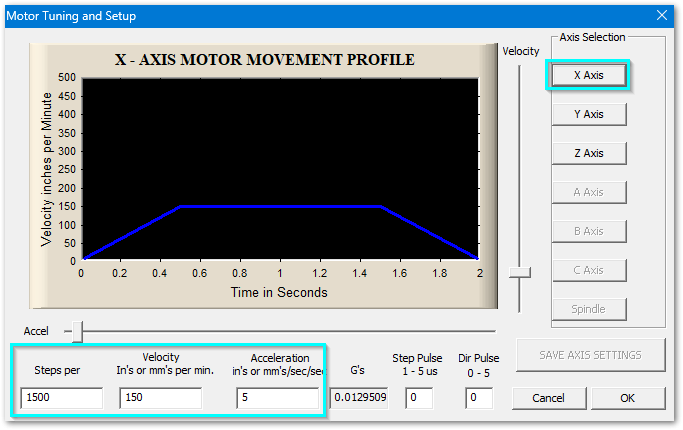Viewport: 683px width, 430px height.
Task: Click the Dir Pulse input field
Action: click(479, 399)
